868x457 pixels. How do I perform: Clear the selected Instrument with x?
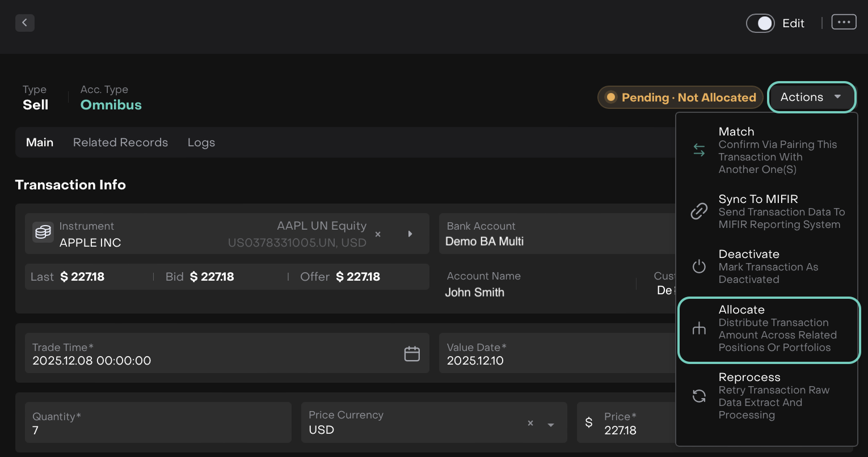[378, 234]
